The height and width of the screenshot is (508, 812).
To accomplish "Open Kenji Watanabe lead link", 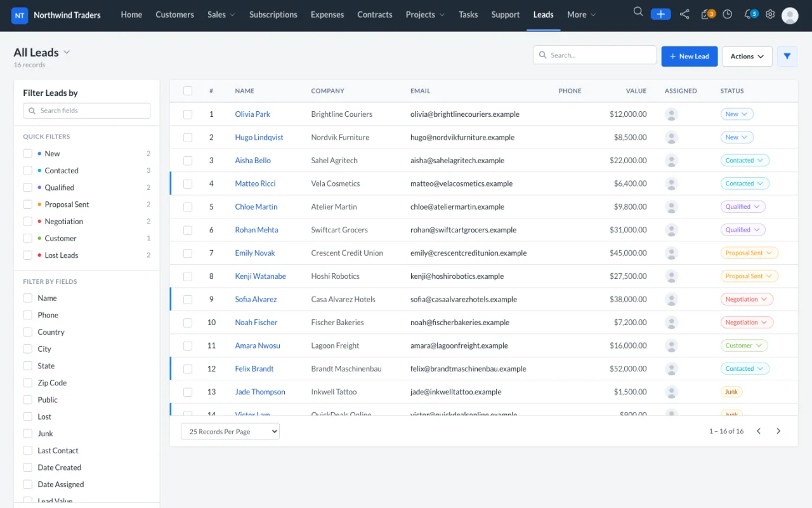I will pyautogui.click(x=261, y=276).
